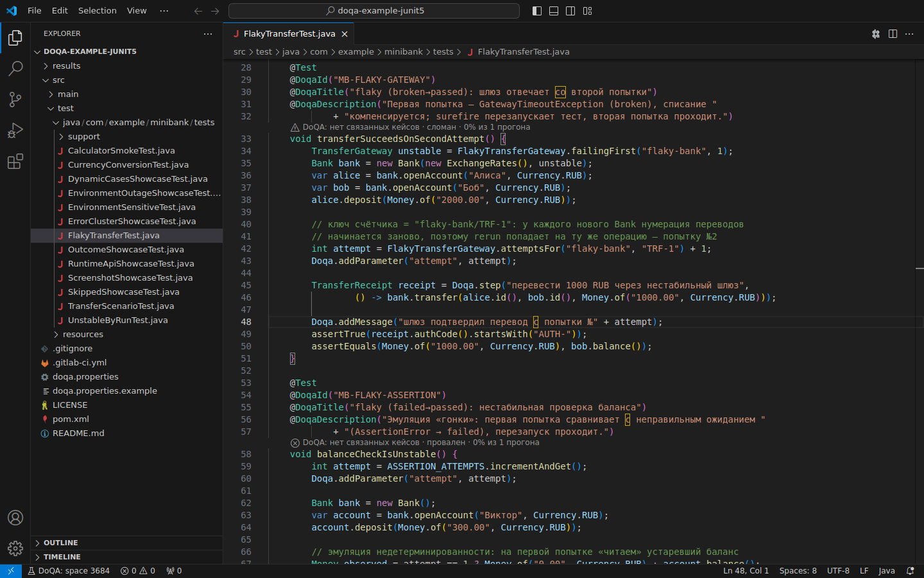Image resolution: width=924 pixels, height=578 pixels.
Task: Open the Edit menu
Action: click(x=60, y=11)
